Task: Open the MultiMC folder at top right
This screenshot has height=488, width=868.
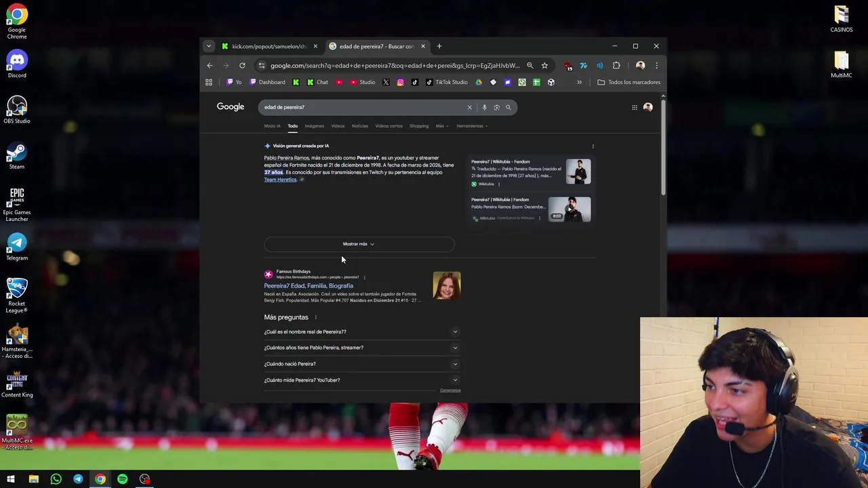Action: (x=842, y=64)
